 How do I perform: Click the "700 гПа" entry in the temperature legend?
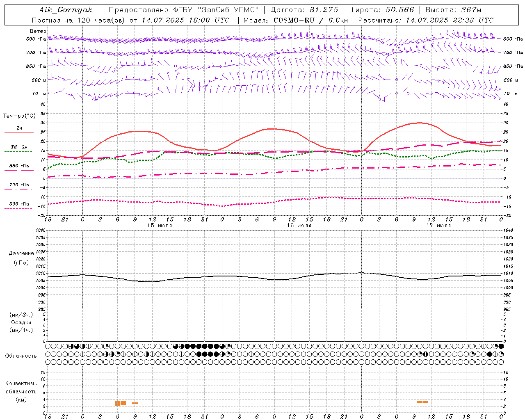[19, 185]
